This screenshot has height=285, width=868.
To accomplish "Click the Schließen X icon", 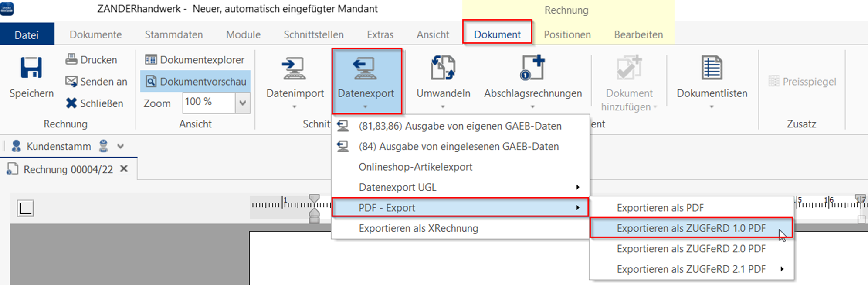I will (x=71, y=103).
